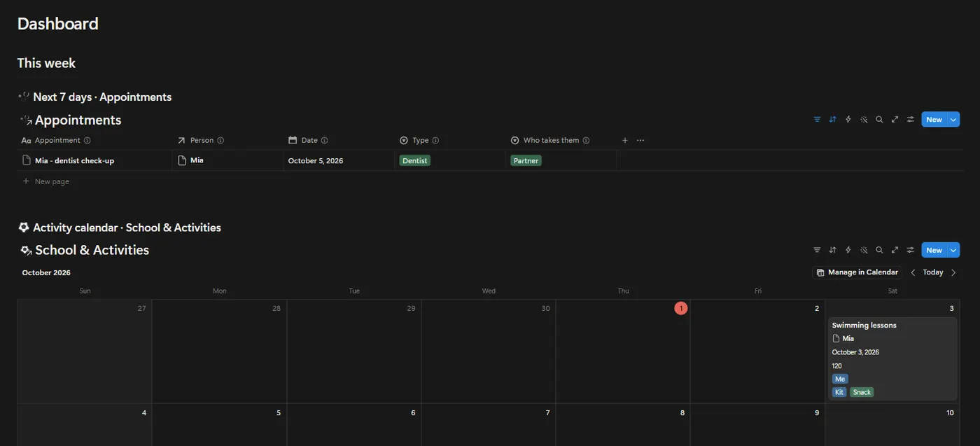Viewport: 980px width, 446px height.
Task: Open the sort icon for School & Activities
Action: tap(832, 250)
